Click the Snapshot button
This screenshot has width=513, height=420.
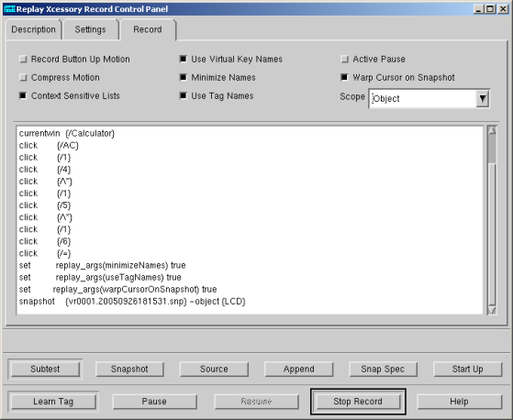pos(129,369)
